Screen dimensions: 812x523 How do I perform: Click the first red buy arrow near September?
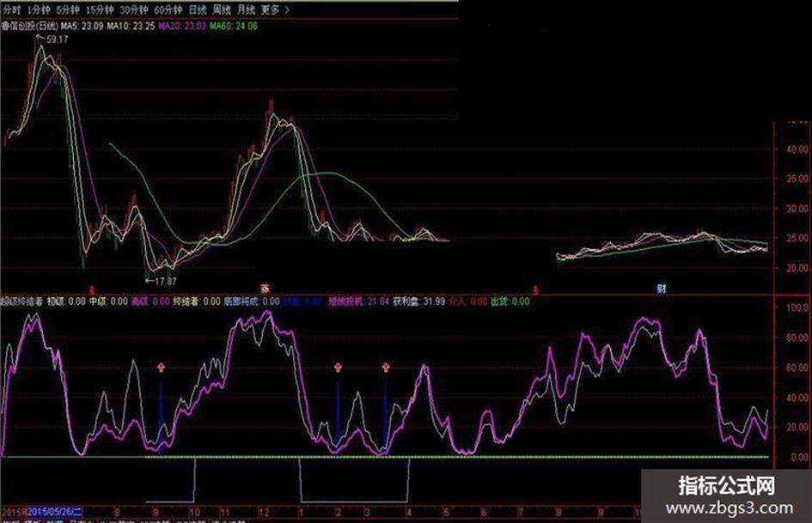161,368
